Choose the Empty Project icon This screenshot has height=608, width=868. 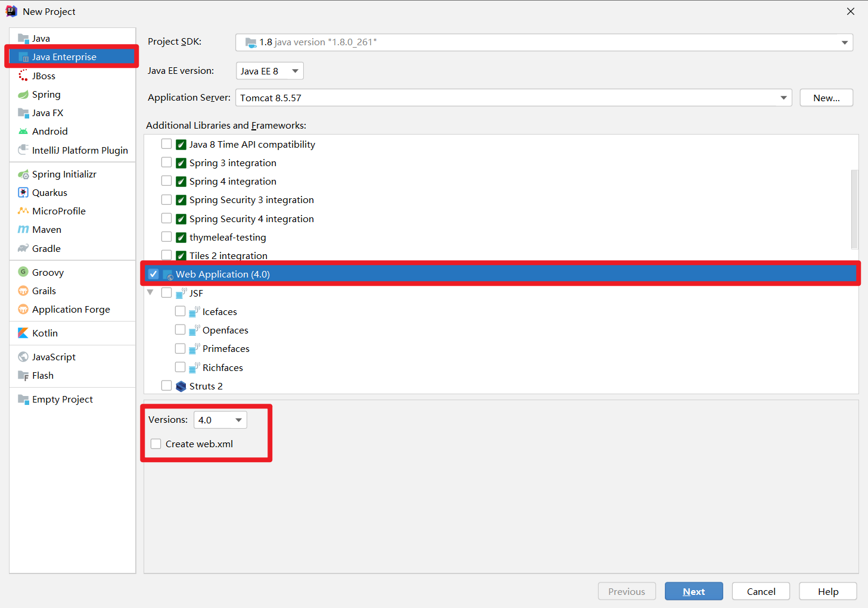23,400
